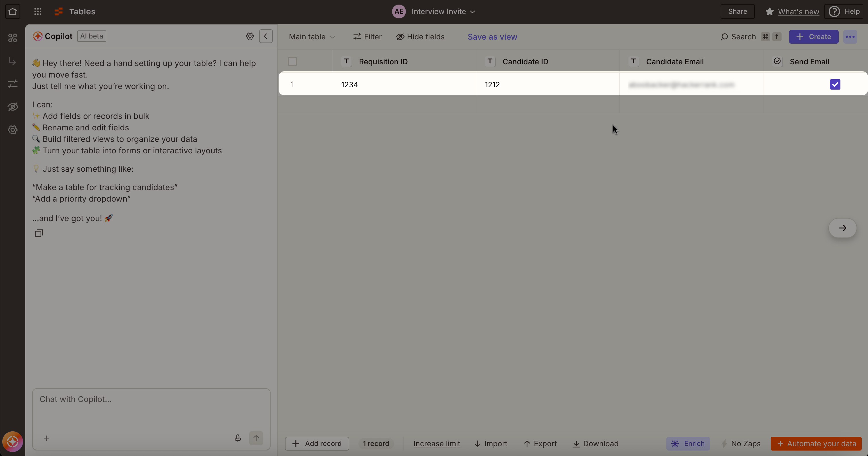Check the select-all records checkbox in header
The height and width of the screenshot is (456, 868).
(x=292, y=62)
